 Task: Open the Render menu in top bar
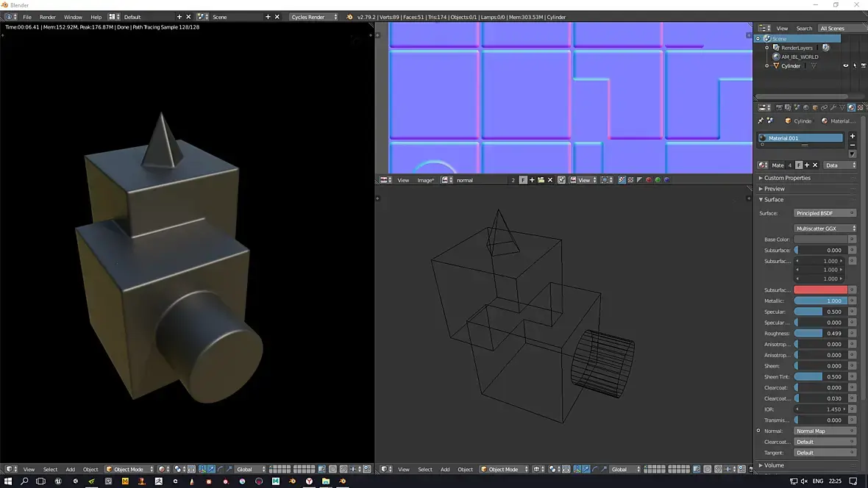point(47,17)
